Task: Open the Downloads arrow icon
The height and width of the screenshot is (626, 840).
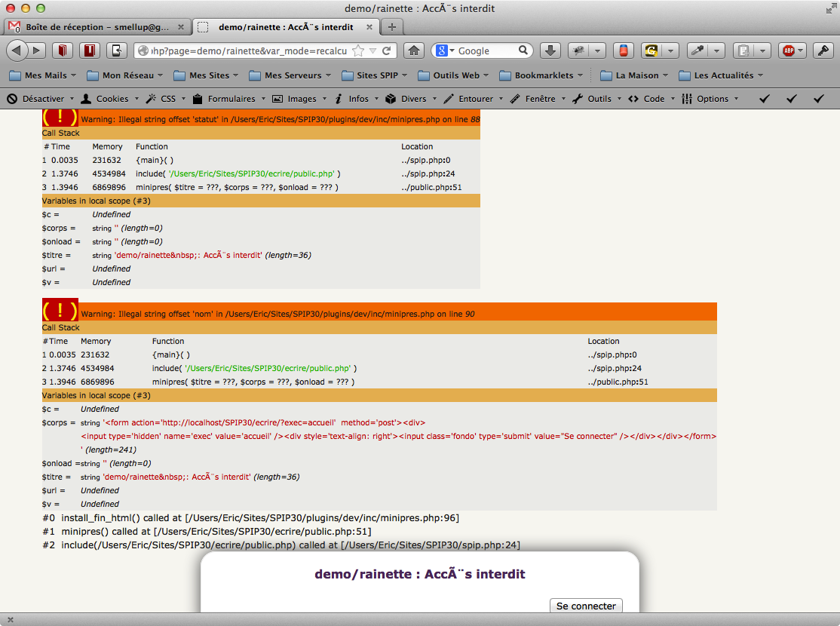Action: point(550,51)
